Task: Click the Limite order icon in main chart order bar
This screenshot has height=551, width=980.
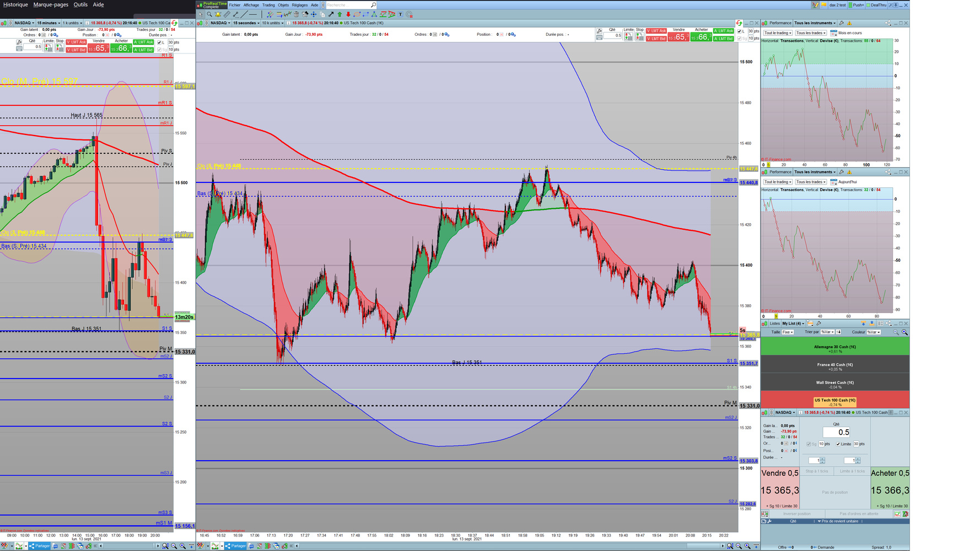Action: [628, 37]
